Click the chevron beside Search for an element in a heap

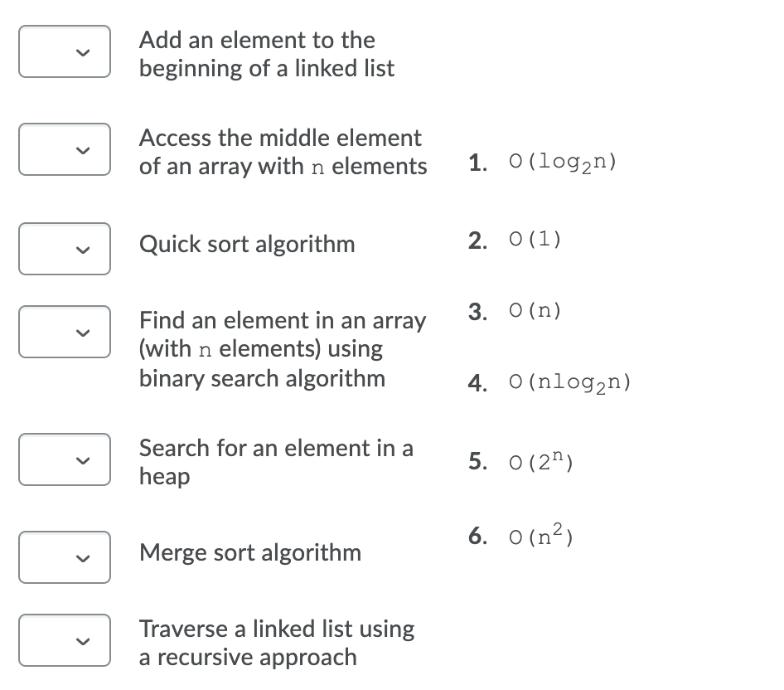pos(83,460)
